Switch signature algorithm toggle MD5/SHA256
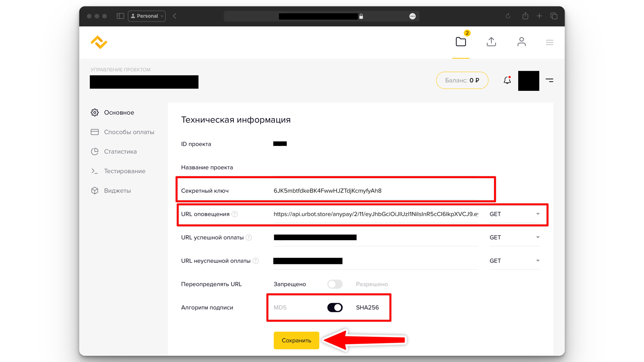The image size is (644, 362). [x=335, y=308]
